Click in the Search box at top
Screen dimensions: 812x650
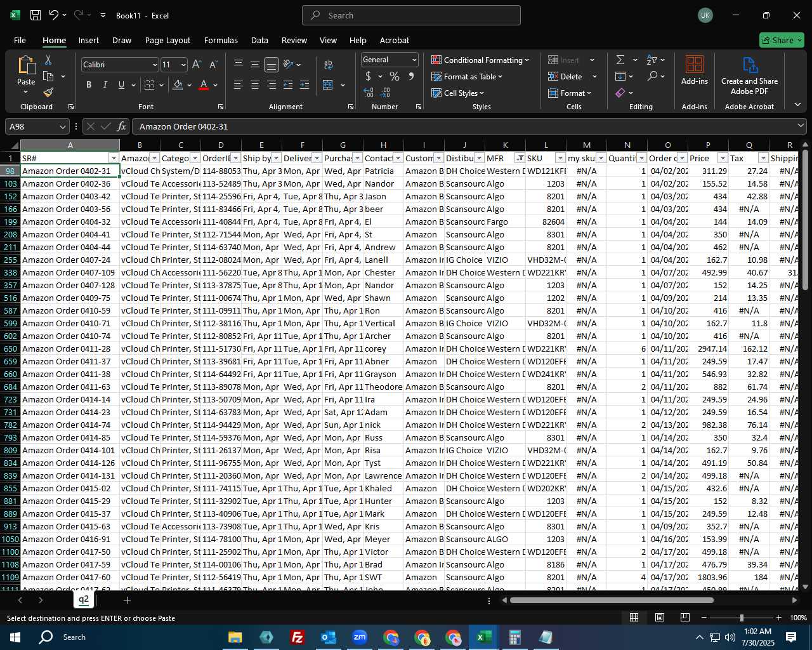[x=412, y=15]
